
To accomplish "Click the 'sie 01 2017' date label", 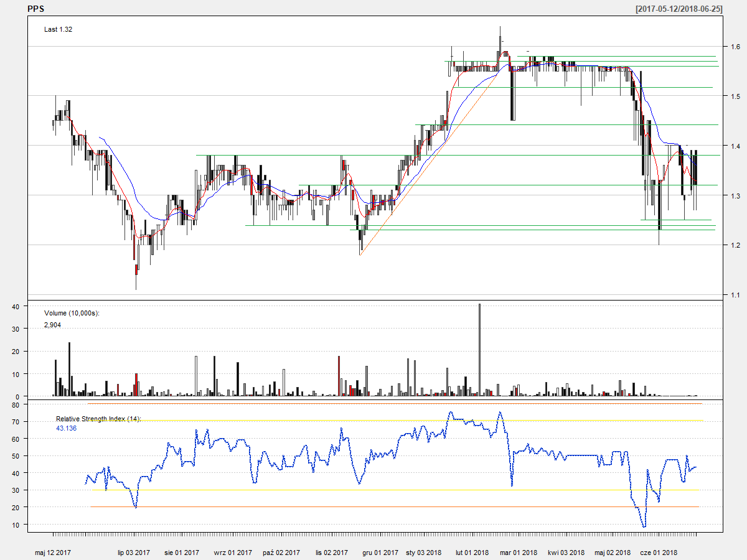I will click(182, 553).
